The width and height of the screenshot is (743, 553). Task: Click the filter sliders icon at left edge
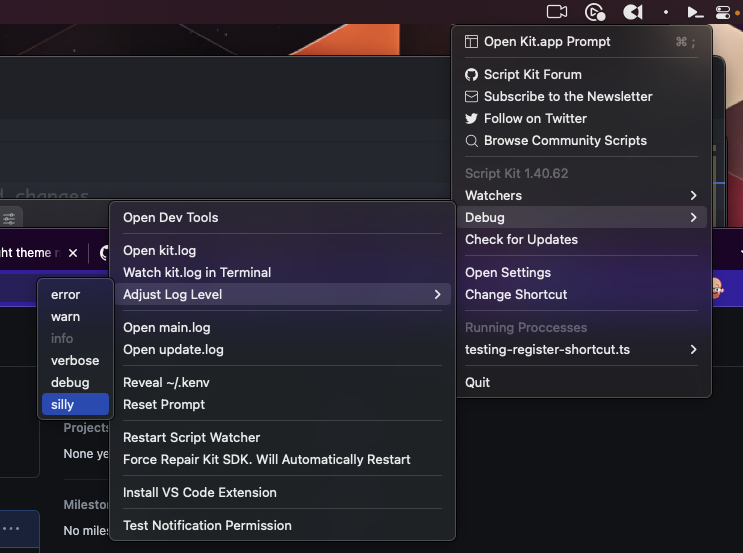point(9,218)
